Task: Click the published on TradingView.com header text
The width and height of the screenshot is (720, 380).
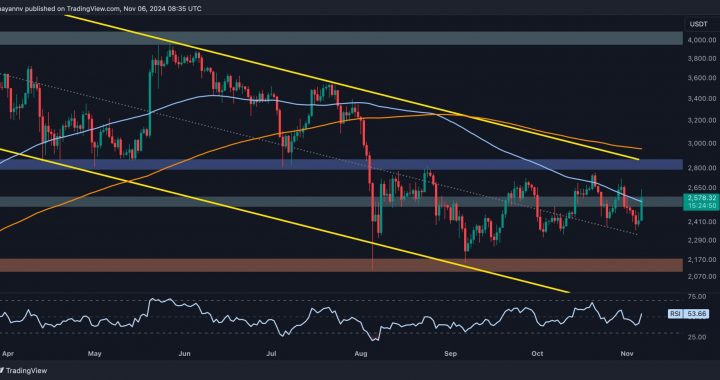Action: [x=100, y=8]
